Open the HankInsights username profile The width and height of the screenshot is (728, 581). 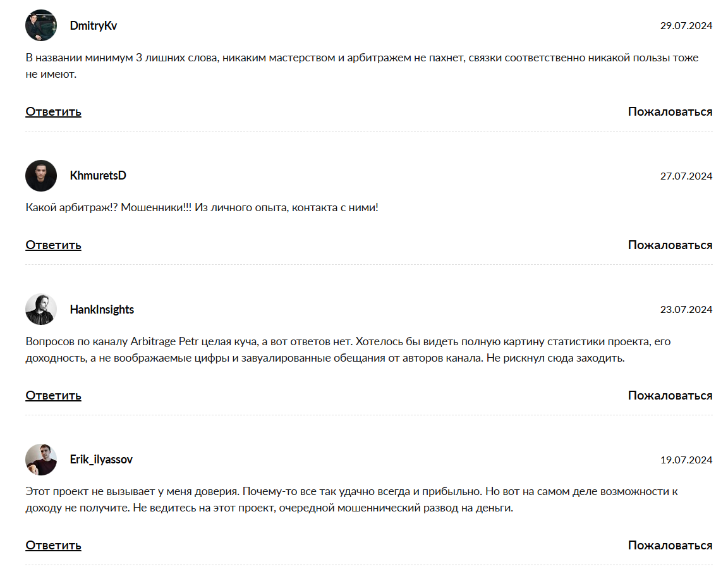102,309
